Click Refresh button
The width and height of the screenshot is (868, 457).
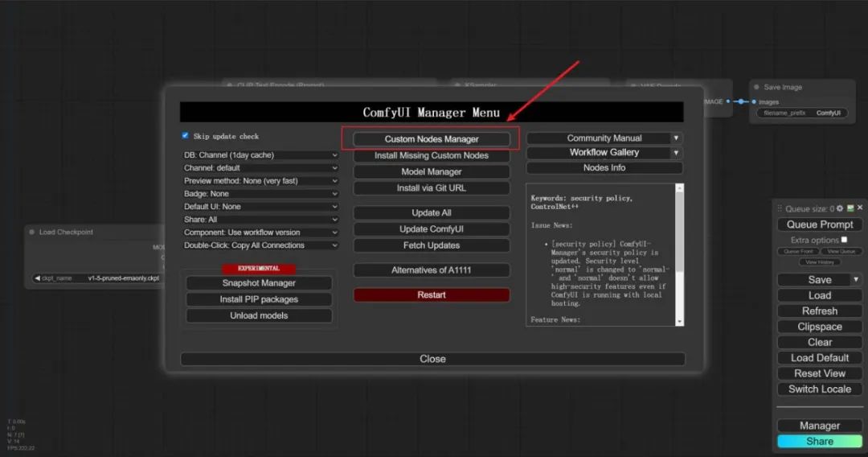pyautogui.click(x=820, y=311)
